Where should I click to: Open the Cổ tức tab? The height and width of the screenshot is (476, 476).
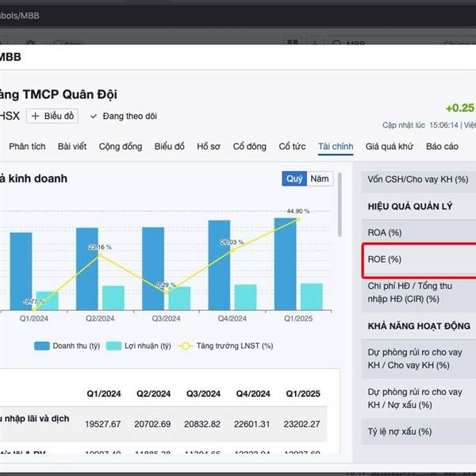click(292, 146)
